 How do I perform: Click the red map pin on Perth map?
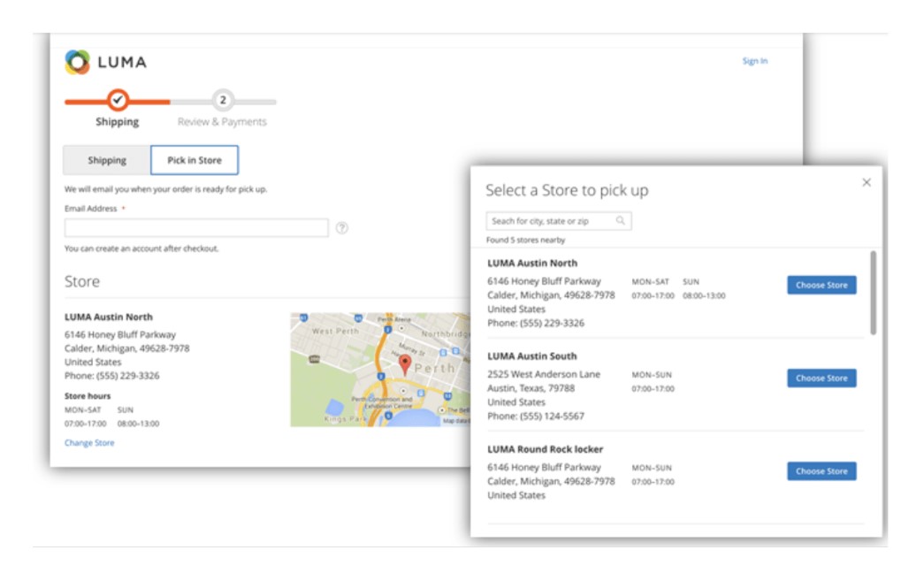click(405, 365)
